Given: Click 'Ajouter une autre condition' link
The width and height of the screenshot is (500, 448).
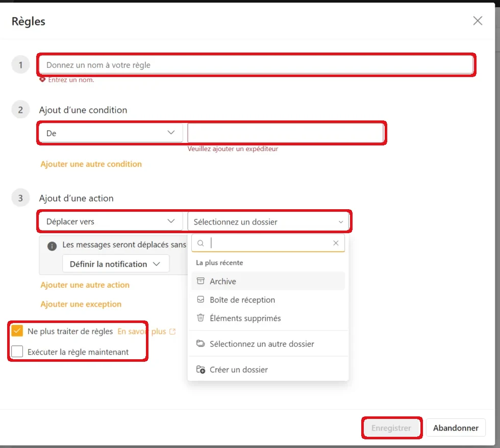Looking at the screenshot, I should (x=91, y=164).
